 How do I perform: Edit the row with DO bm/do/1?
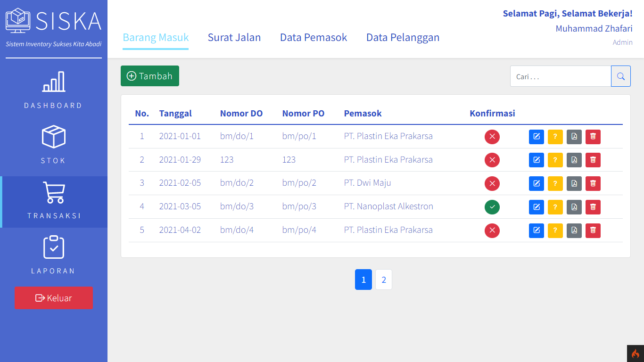pyautogui.click(x=536, y=137)
